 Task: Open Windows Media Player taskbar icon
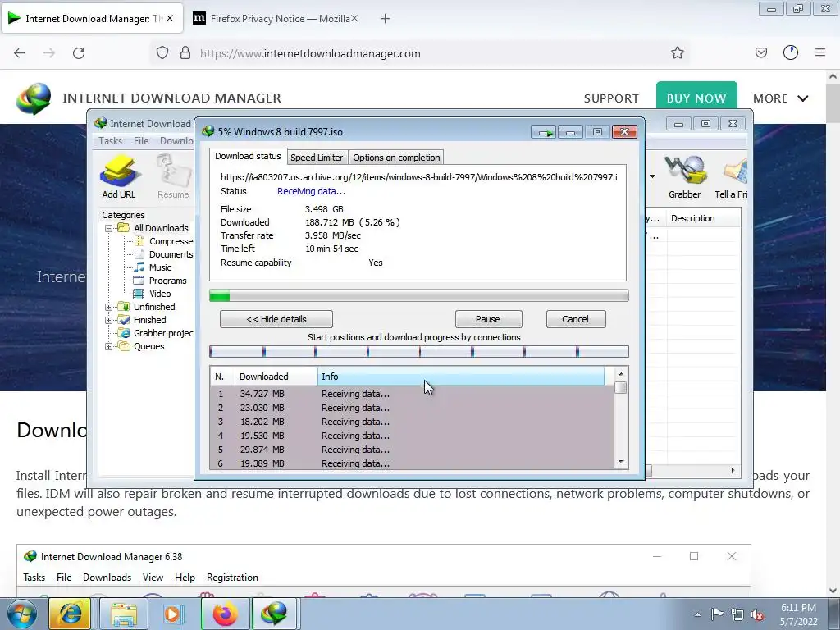coord(172,614)
